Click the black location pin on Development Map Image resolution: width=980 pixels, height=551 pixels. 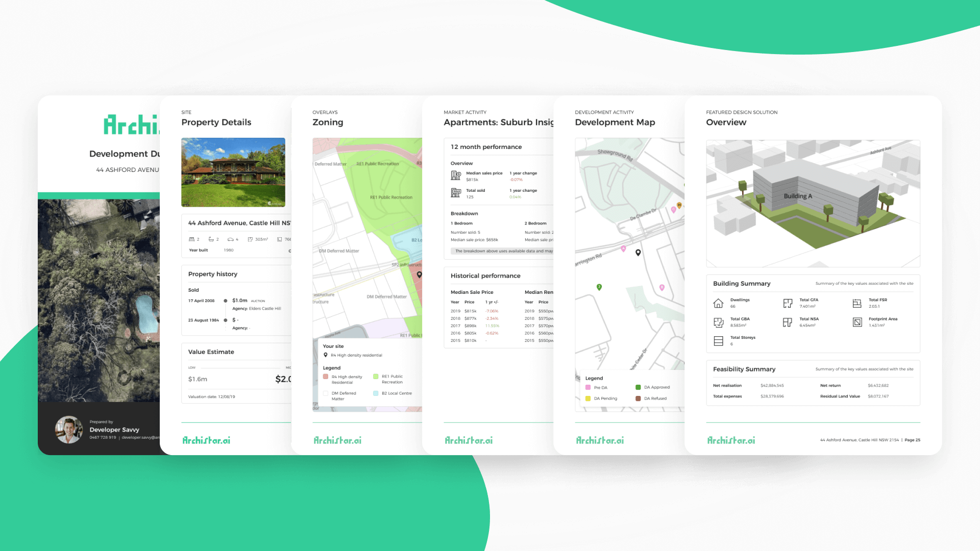pos(638,253)
